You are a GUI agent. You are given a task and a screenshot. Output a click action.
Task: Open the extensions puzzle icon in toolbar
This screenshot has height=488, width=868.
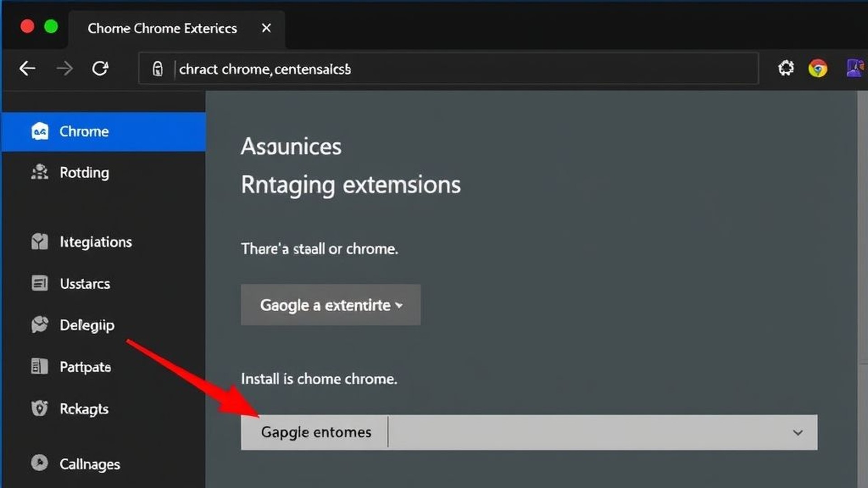[x=786, y=68]
